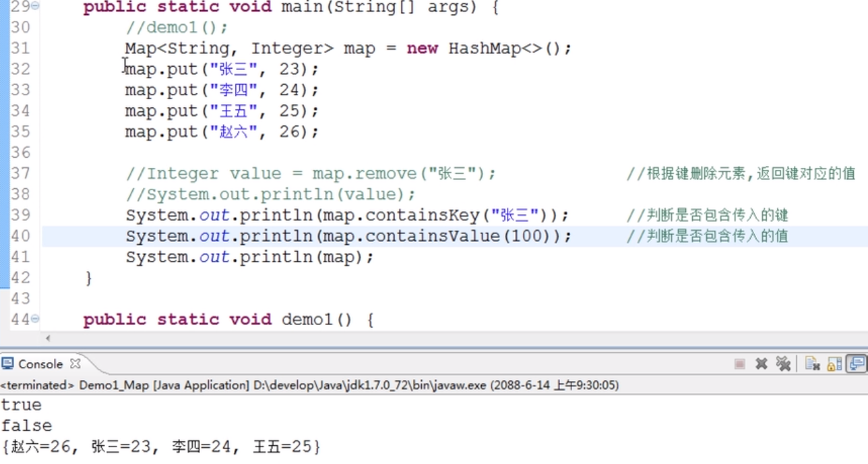
Task: Click the Console view icon on the tab
Action: point(7,364)
